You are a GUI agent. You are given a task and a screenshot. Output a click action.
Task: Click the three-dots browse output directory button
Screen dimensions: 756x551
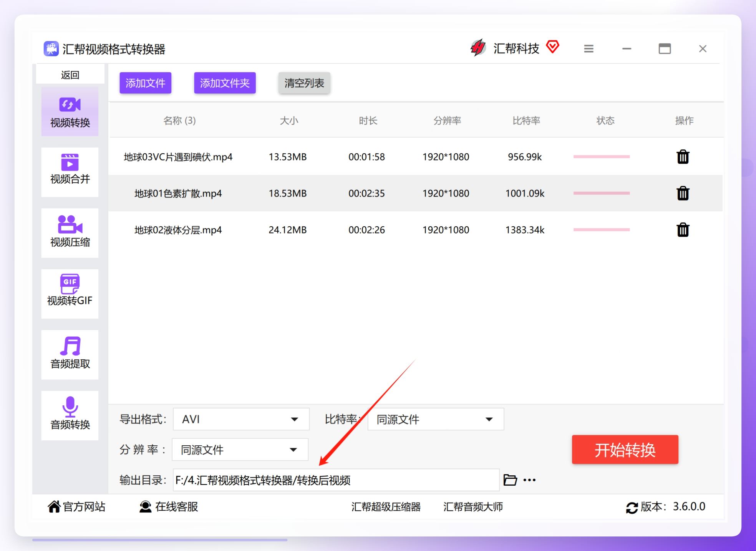529,480
